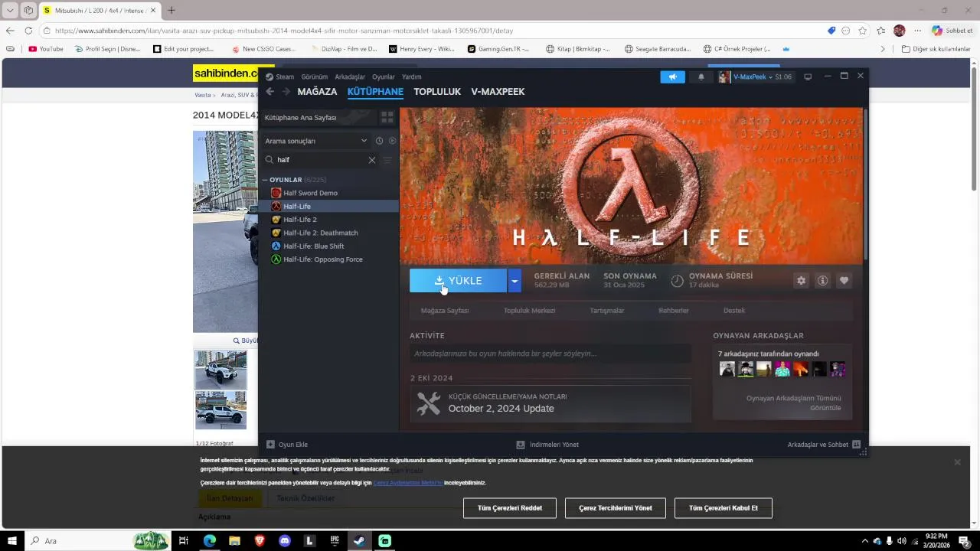This screenshot has height=551, width=980.
Task: Reload the browser page
Action: coord(28,31)
